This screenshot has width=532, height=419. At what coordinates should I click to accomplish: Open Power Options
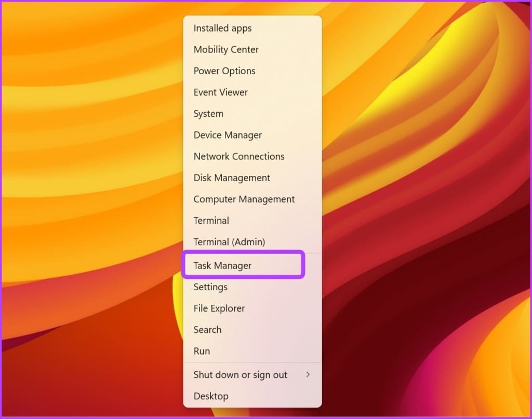[224, 71]
